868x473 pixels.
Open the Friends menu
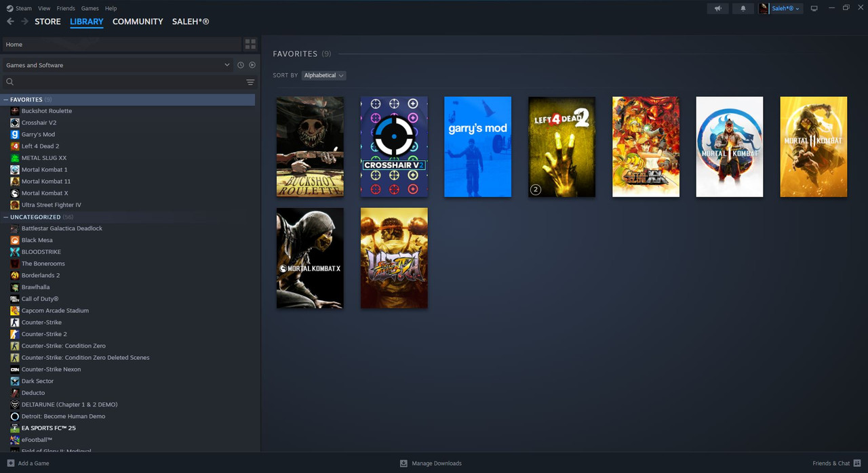(x=66, y=8)
